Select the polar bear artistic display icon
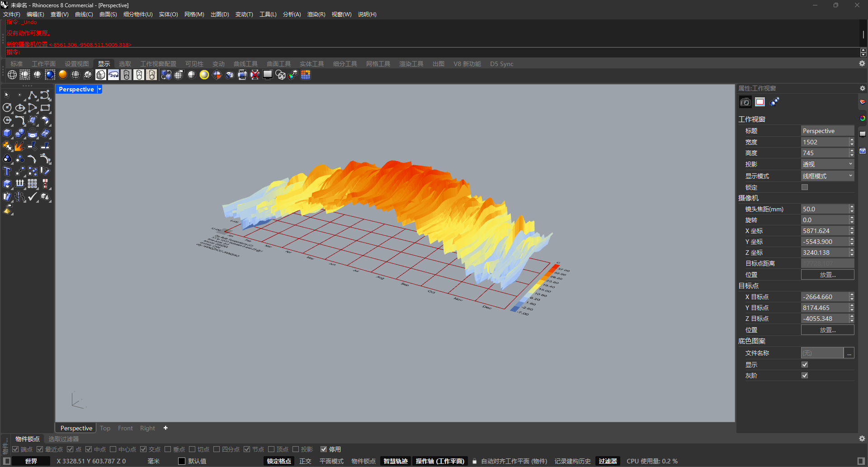Screen dimensions: 868x467 tap(113, 75)
